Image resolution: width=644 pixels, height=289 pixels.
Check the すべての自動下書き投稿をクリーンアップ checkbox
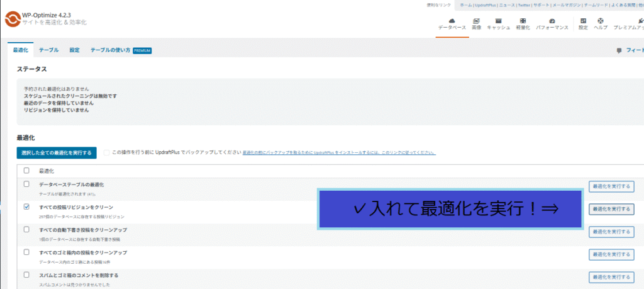coord(26,229)
